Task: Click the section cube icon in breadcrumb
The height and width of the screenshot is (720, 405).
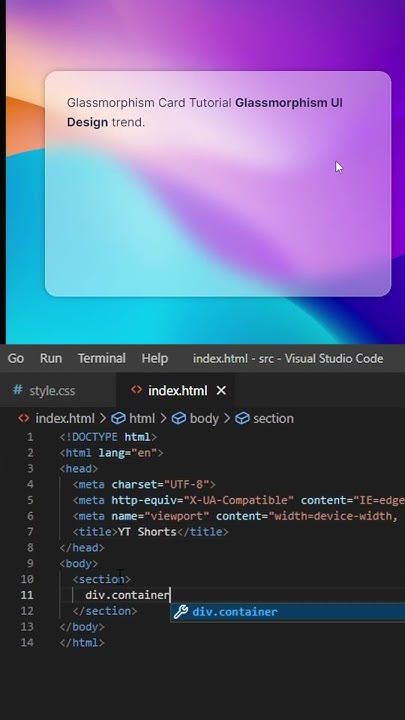Action: tap(242, 418)
